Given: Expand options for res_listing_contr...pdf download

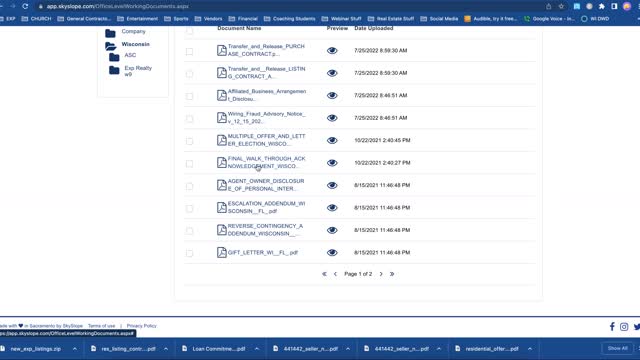Looking at the screenshot, I should pos(166,349).
